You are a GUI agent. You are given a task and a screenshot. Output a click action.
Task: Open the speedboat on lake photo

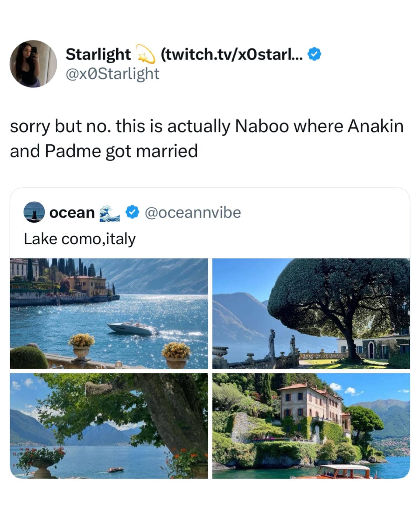109,314
